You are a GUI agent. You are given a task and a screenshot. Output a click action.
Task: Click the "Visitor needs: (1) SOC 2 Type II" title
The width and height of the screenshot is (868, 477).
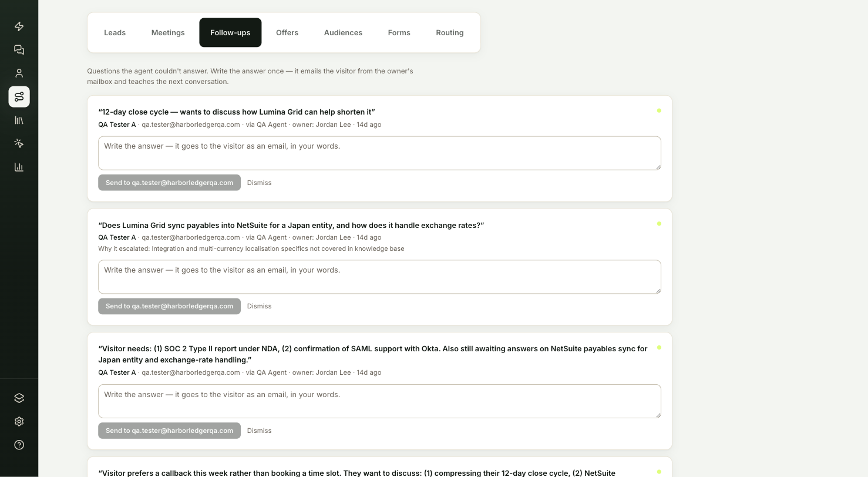pos(373,354)
